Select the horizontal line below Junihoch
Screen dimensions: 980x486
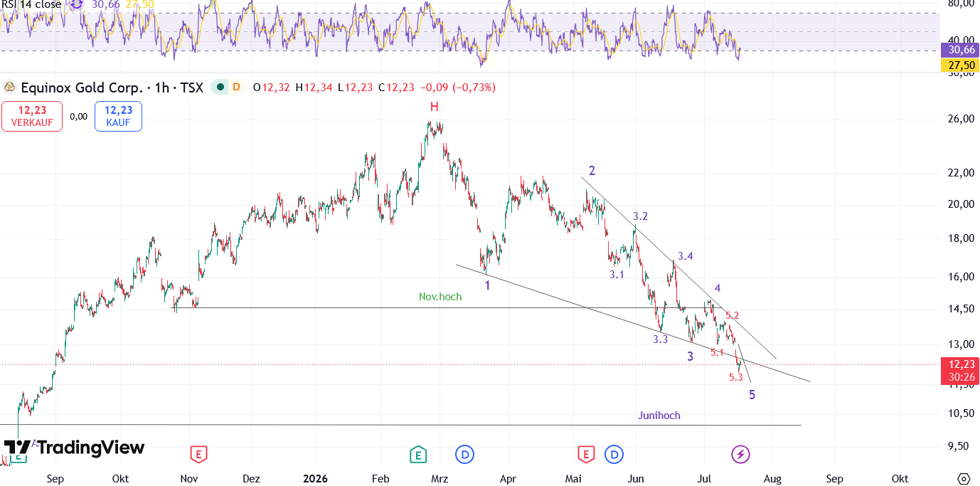[400, 426]
